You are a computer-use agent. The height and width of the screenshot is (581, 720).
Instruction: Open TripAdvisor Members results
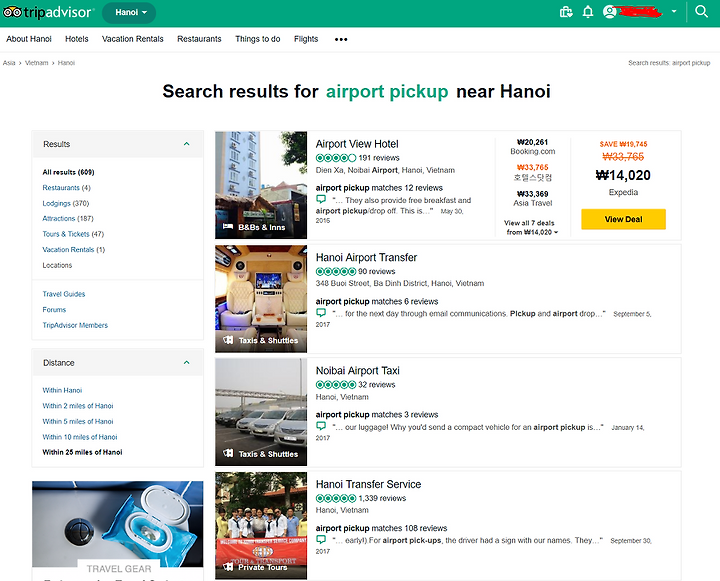coord(75,325)
